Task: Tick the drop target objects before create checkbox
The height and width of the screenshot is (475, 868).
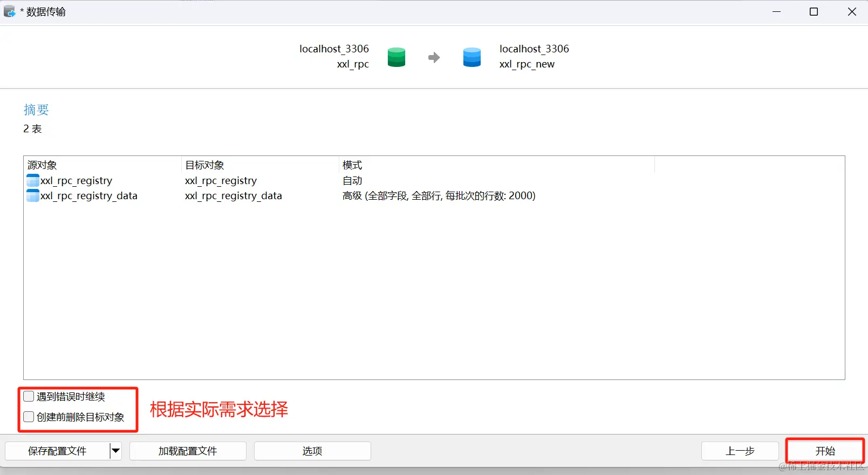Action: pos(29,417)
